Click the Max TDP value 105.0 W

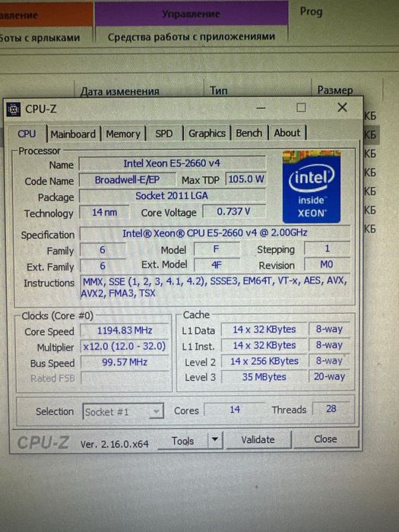point(246,179)
